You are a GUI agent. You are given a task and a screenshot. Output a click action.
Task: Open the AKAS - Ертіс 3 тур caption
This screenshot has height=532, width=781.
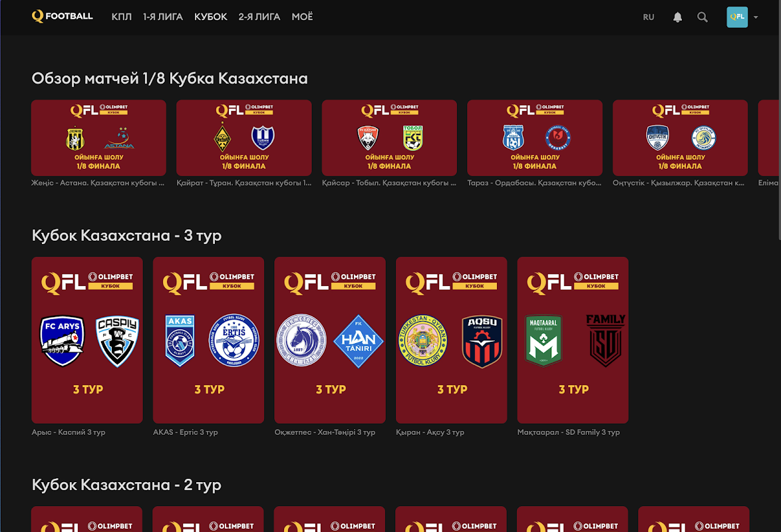186,432
